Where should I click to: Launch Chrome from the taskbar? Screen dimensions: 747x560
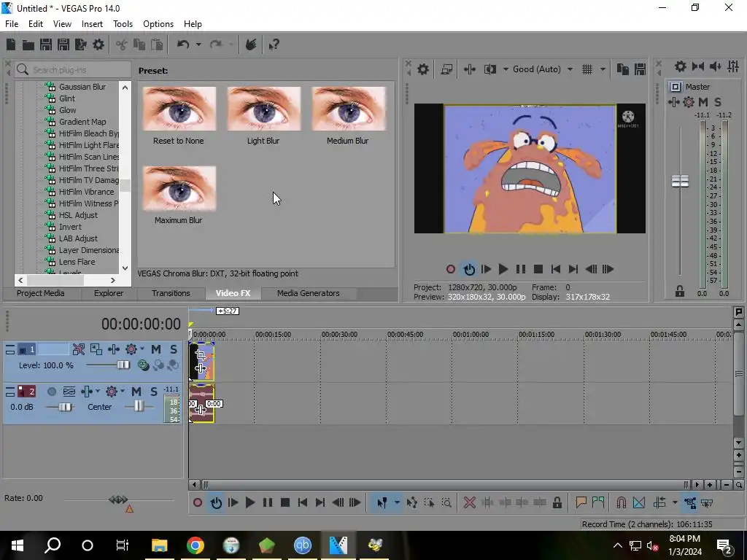pos(196,545)
